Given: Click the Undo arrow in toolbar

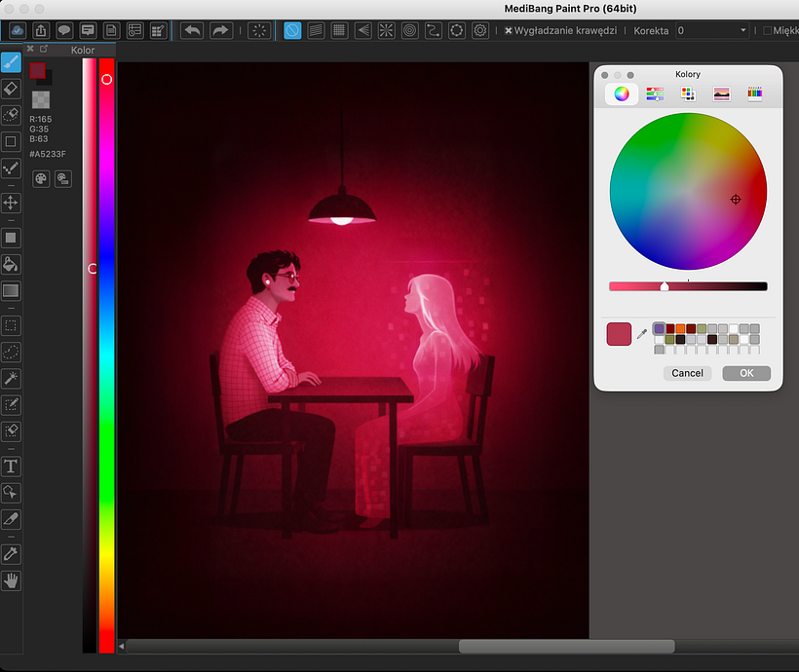Looking at the screenshot, I should (x=192, y=30).
